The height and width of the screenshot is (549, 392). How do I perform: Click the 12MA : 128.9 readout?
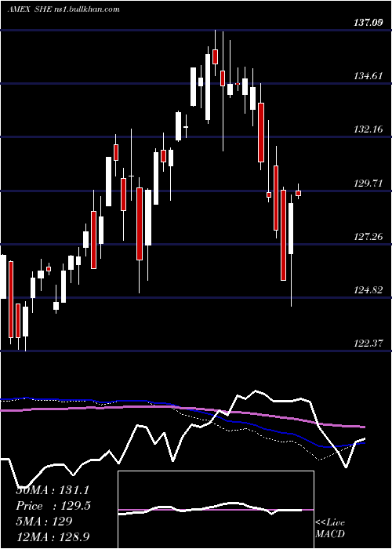click(53, 536)
